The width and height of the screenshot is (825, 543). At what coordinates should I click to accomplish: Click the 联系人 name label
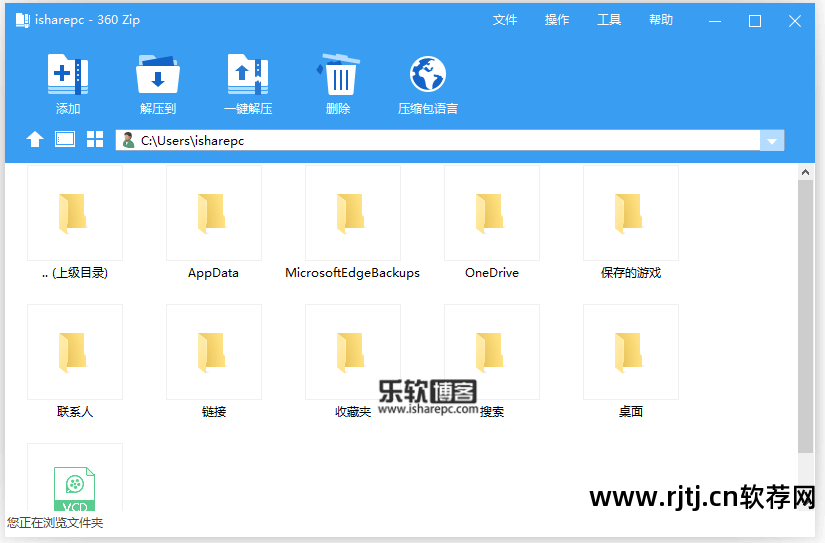(75, 411)
